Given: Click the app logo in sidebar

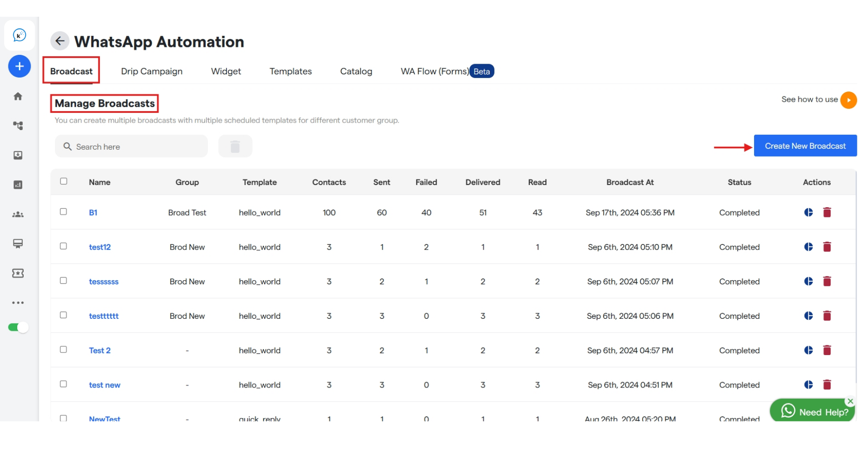Looking at the screenshot, I should tap(19, 35).
